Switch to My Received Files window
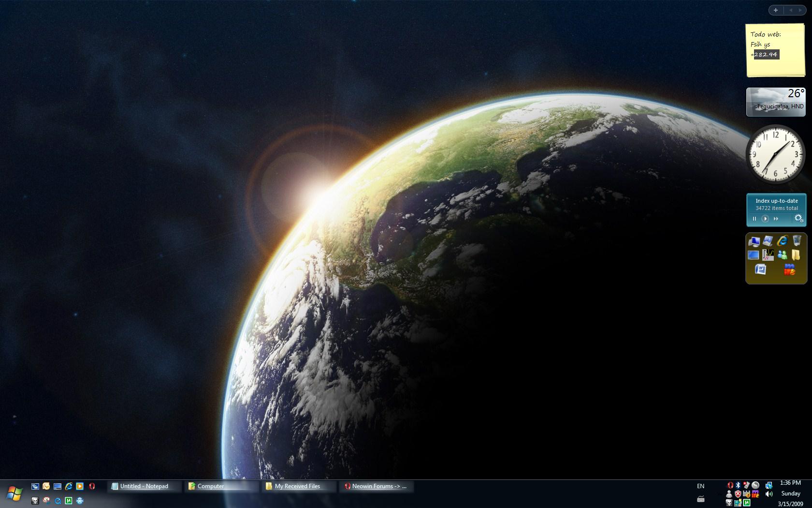 [299, 486]
